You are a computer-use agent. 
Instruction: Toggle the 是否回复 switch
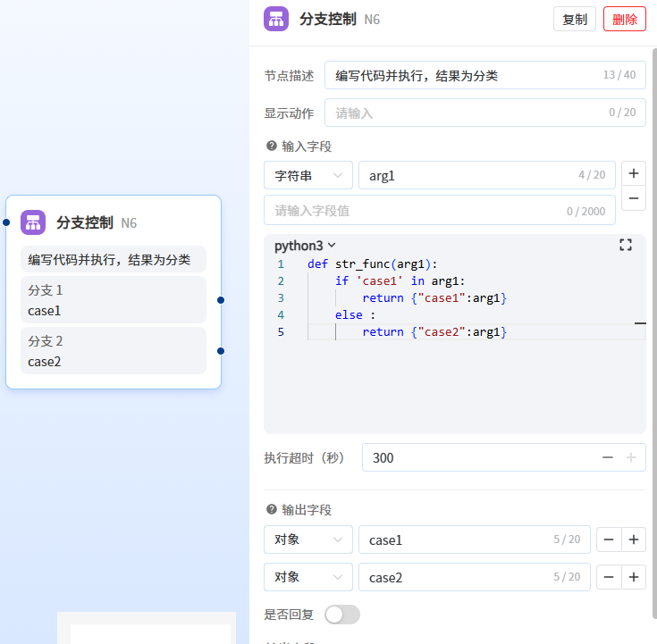click(x=341, y=615)
